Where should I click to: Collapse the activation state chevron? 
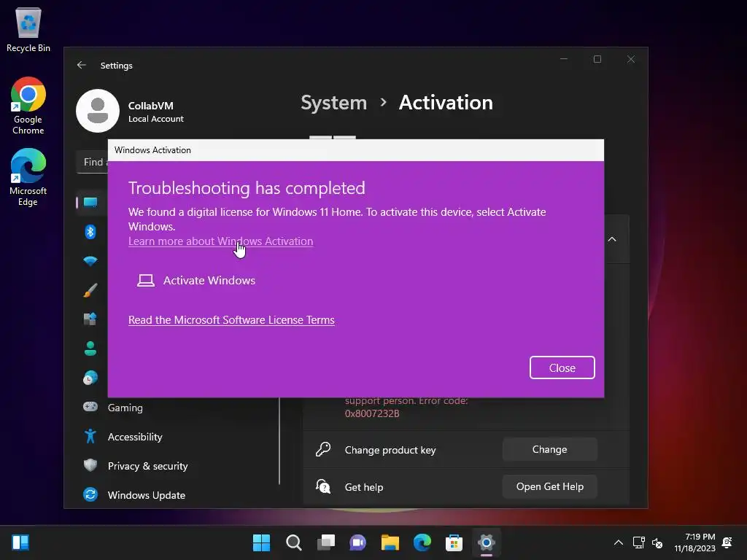tap(612, 239)
